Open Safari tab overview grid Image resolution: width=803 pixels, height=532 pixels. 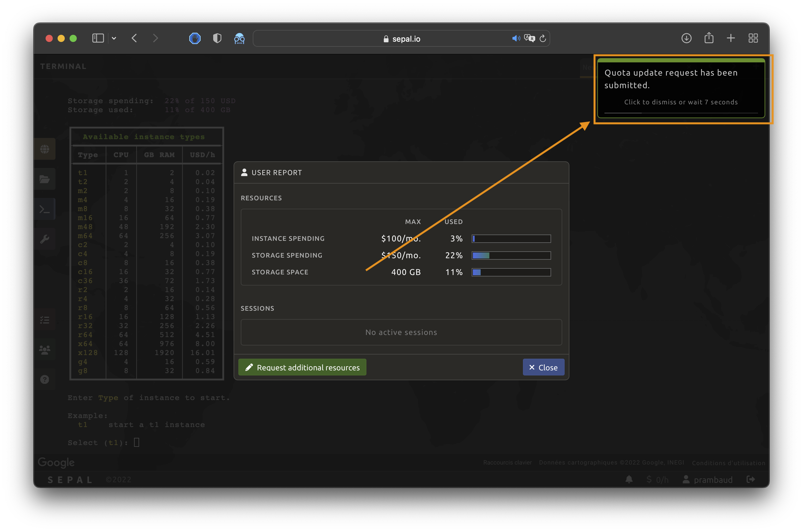click(x=753, y=38)
